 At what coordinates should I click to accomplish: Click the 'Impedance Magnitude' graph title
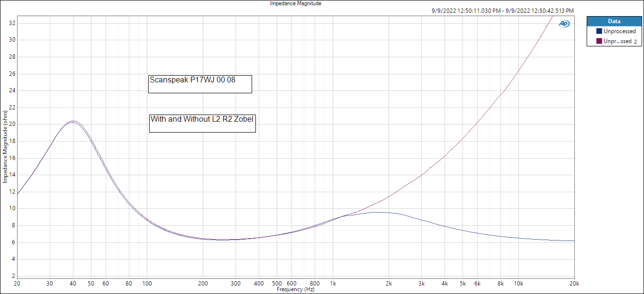coord(296,3)
